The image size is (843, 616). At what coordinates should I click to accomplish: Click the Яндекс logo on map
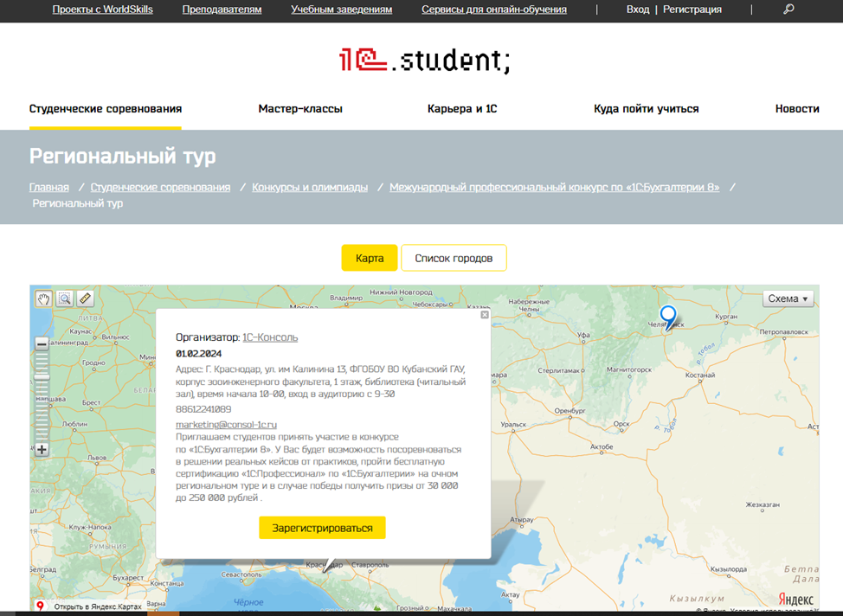coord(796,600)
